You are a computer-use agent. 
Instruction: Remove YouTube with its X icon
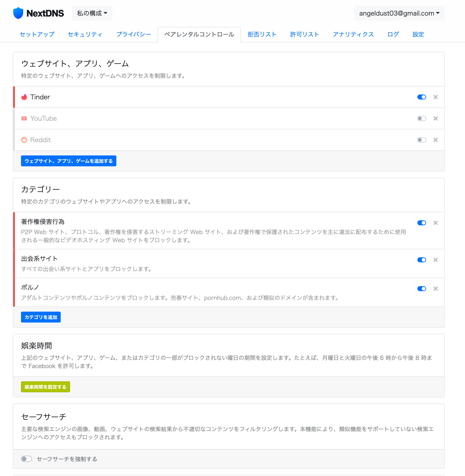pos(435,119)
